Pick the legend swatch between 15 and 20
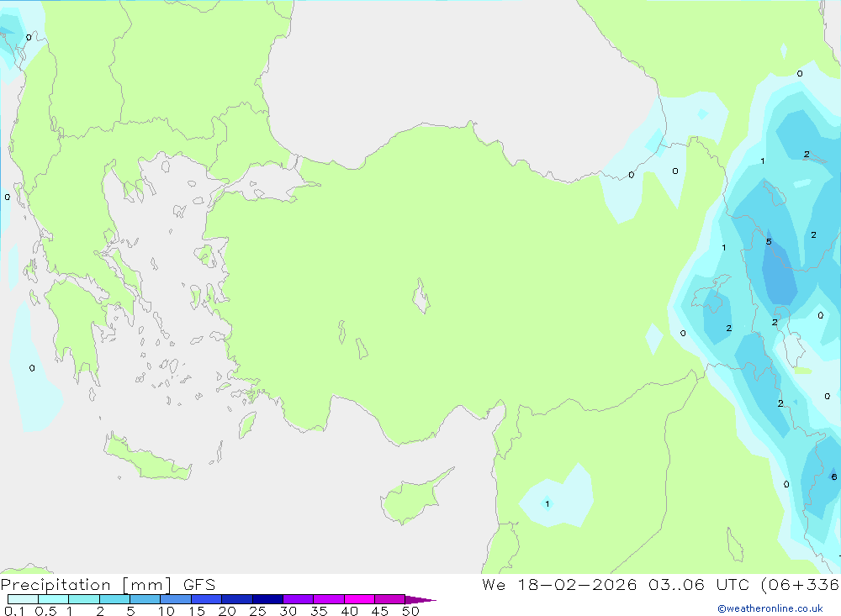 (207, 599)
